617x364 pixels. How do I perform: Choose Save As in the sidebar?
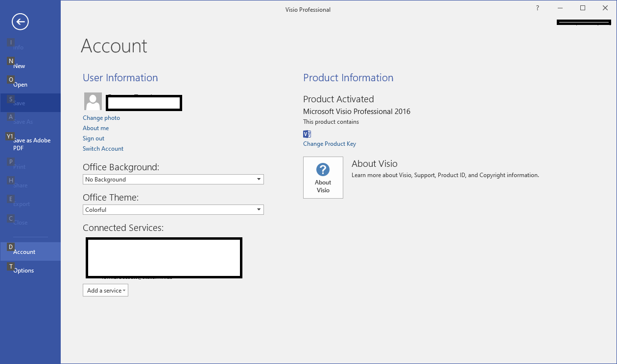30,122
